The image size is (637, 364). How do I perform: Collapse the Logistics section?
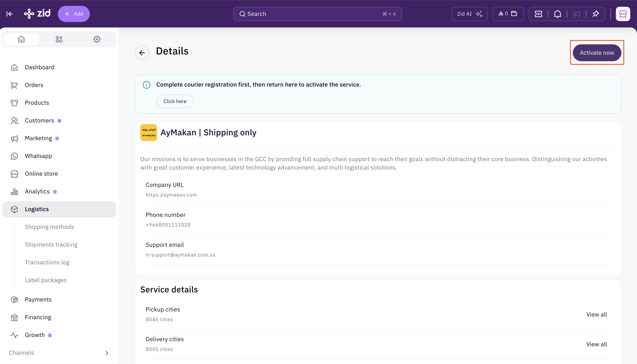[59, 209]
